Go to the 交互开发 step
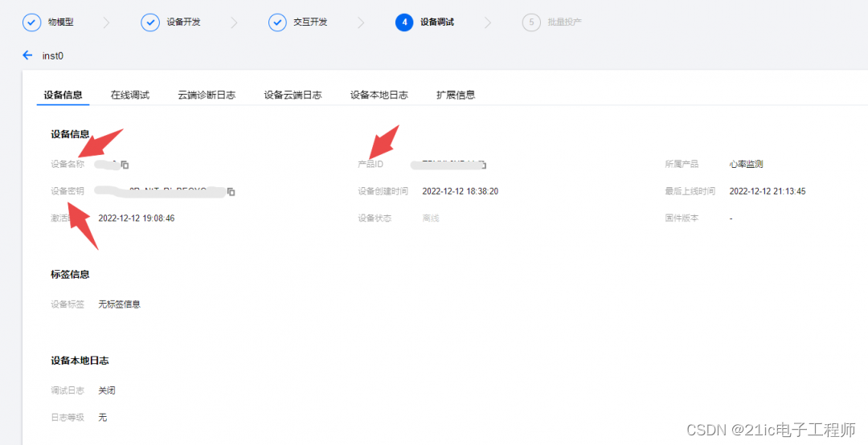 (310, 22)
